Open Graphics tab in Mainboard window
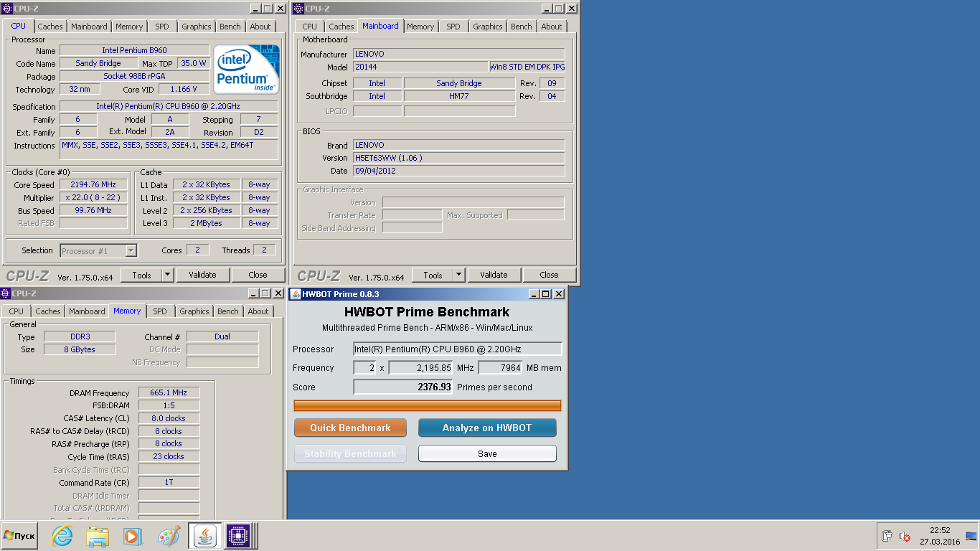The height and width of the screenshot is (551, 980). (x=488, y=27)
